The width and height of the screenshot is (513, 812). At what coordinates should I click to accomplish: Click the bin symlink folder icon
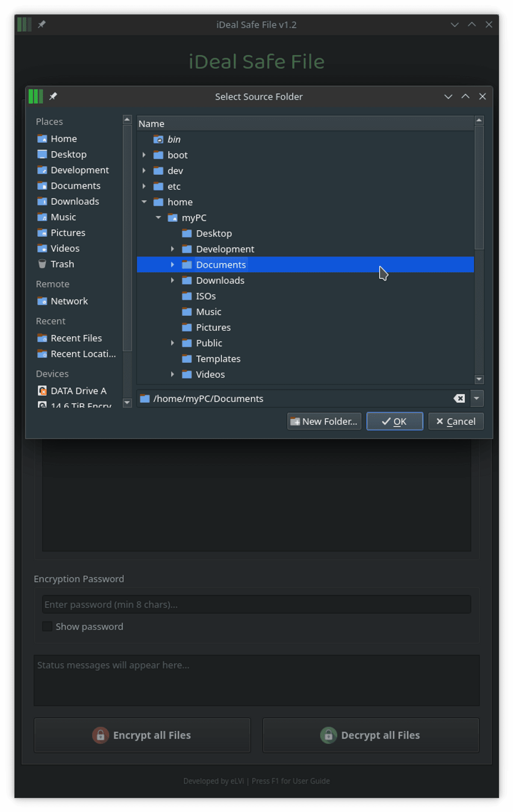[x=158, y=139]
